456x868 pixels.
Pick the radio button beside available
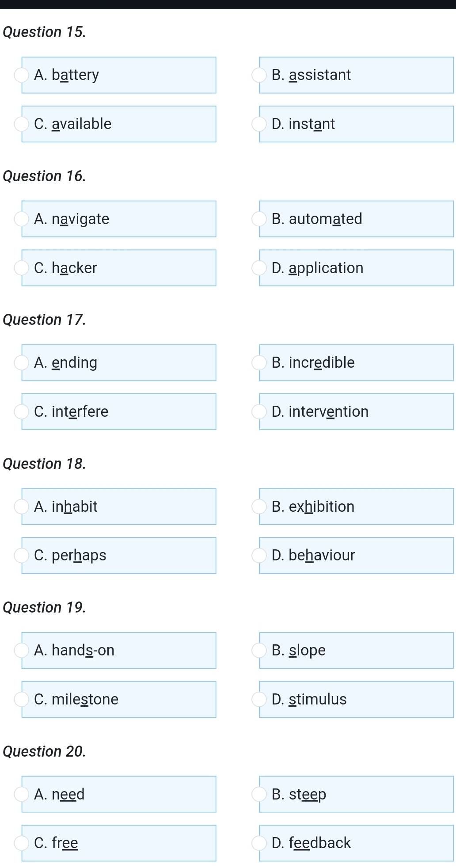(x=21, y=124)
